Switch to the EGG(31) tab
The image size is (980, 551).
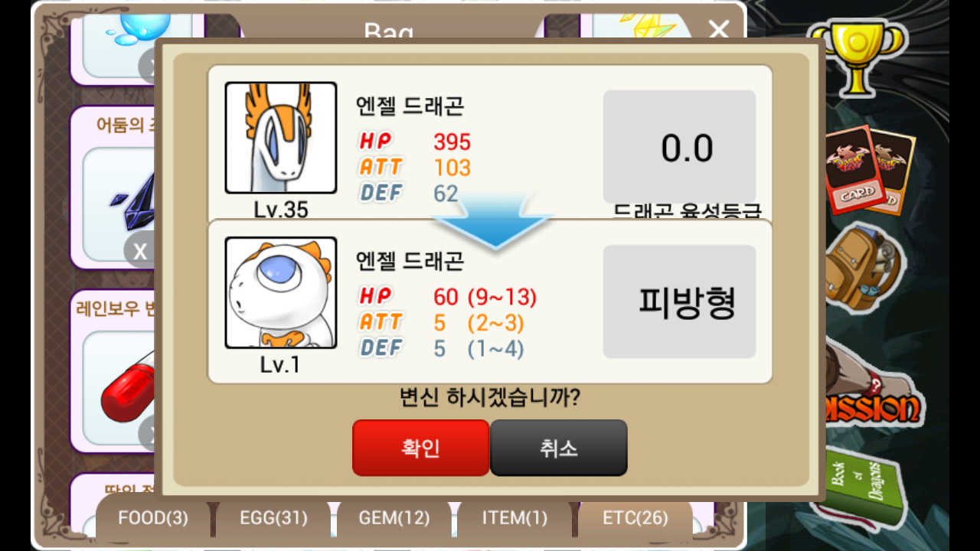[x=273, y=518]
